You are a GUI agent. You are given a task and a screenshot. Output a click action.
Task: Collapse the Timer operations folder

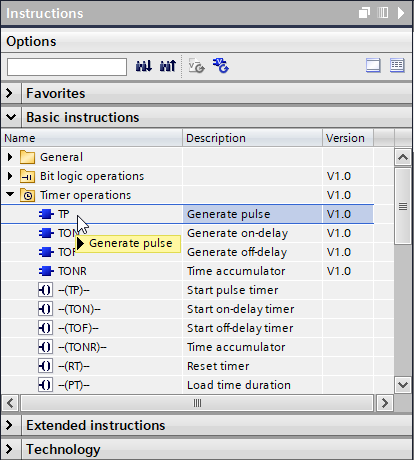[10, 194]
